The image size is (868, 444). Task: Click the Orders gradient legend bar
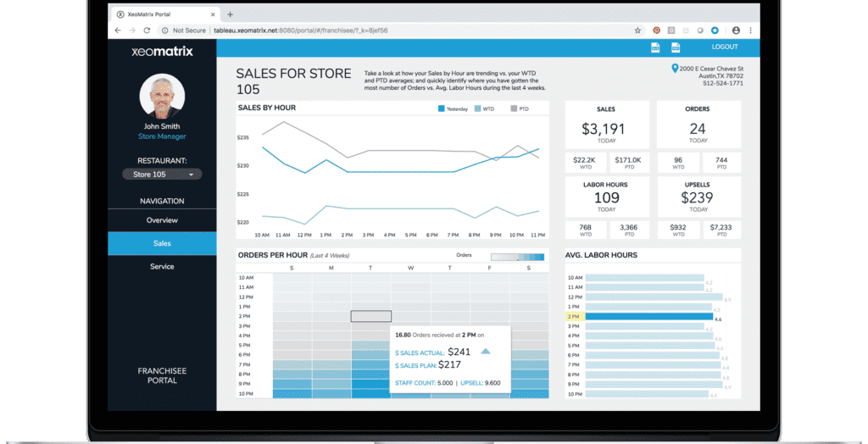518,257
